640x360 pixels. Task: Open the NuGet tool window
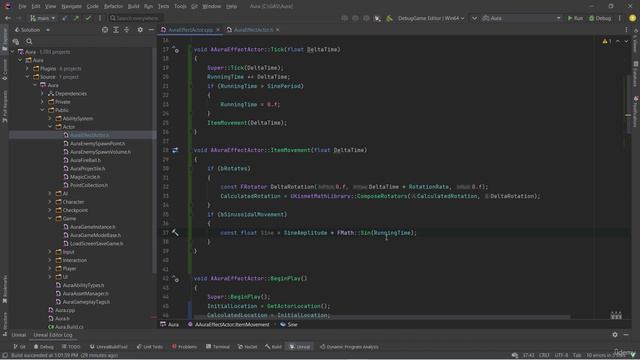247,347
